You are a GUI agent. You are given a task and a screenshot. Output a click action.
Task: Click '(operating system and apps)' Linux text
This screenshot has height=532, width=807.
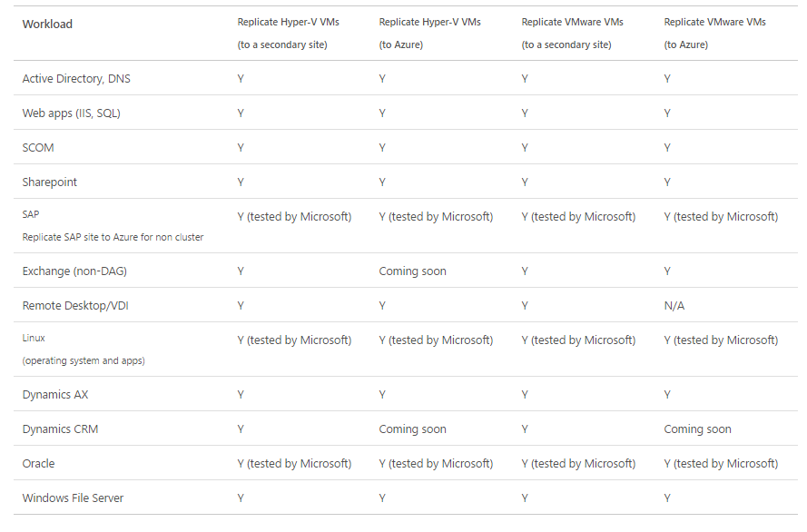pyautogui.click(x=84, y=360)
